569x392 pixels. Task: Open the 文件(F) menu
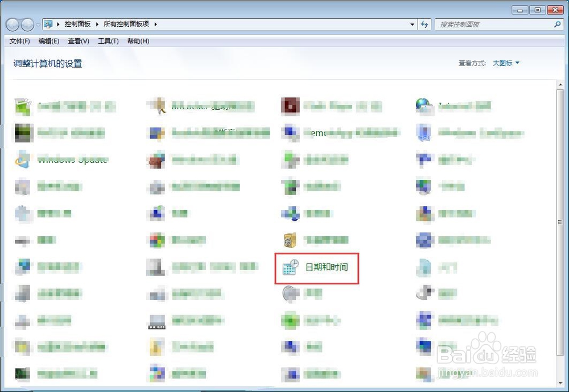[19, 41]
